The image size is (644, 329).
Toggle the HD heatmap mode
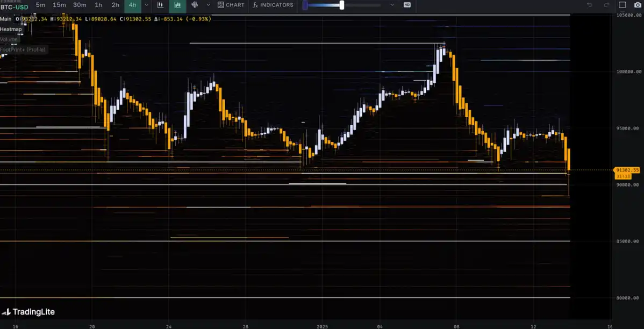407,5
